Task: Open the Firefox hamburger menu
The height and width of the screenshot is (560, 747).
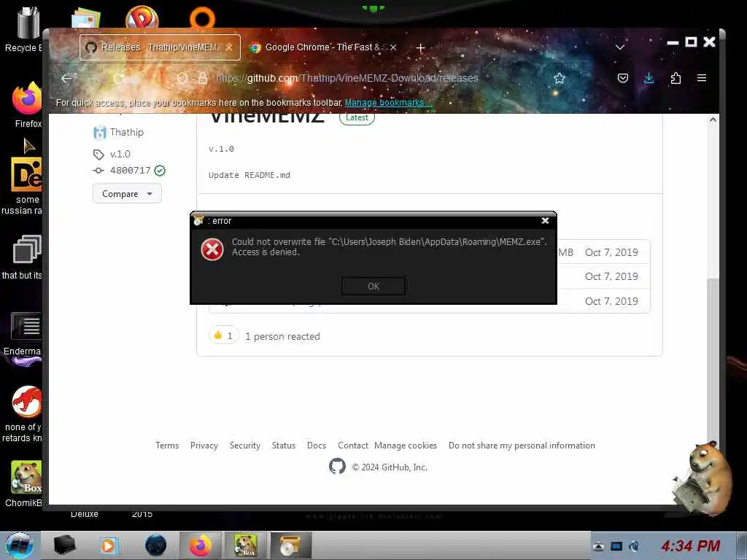Action: 701,78
